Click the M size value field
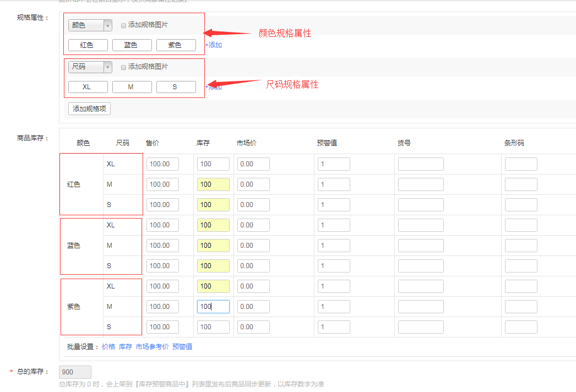 (132, 87)
